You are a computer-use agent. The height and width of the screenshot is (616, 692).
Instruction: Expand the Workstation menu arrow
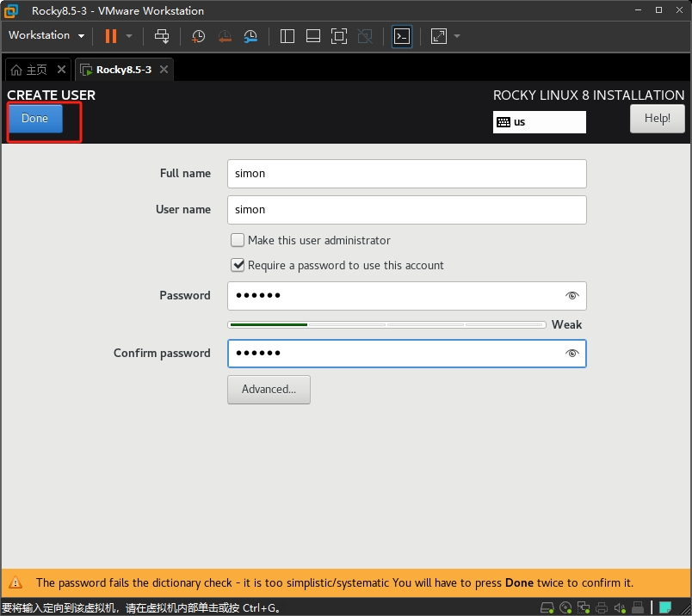tap(81, 36)
